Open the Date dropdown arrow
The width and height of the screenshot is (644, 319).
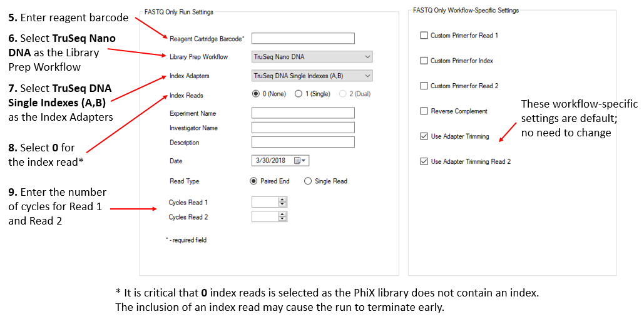pos(304,161)
